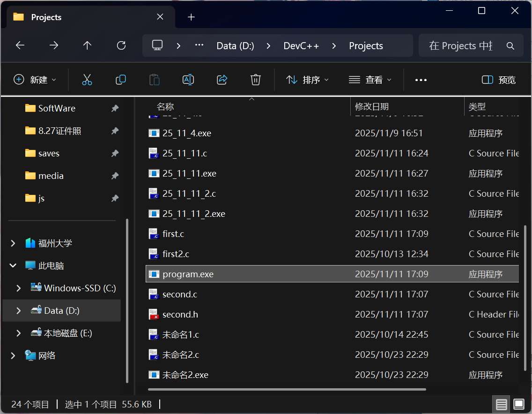Select 未命名1.c file

(332, 334)
